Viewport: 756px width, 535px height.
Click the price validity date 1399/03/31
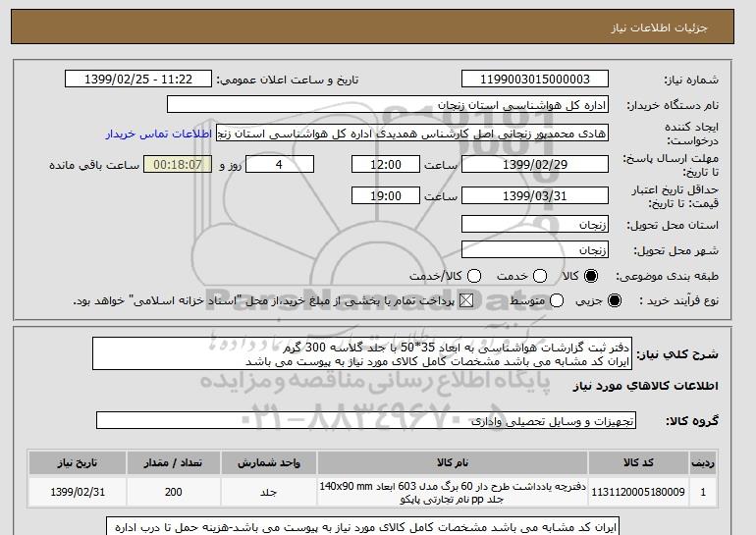coord(535,195)
